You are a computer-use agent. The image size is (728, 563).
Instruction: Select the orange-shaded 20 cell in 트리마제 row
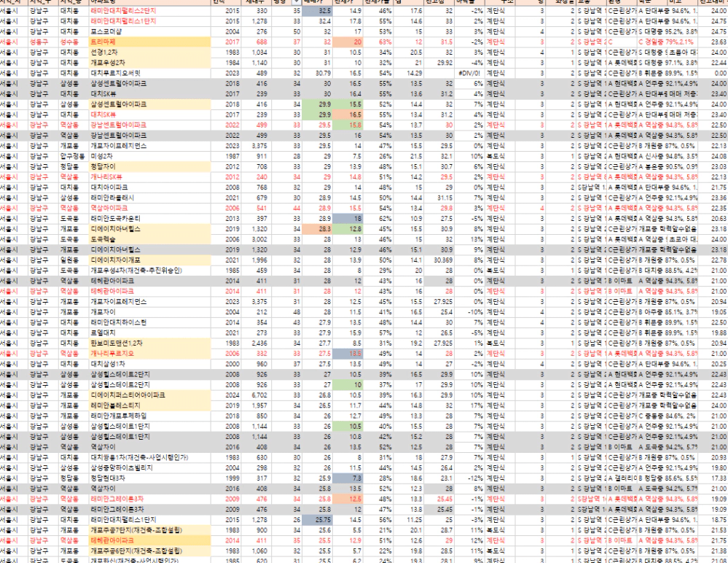tap(348, 42)
